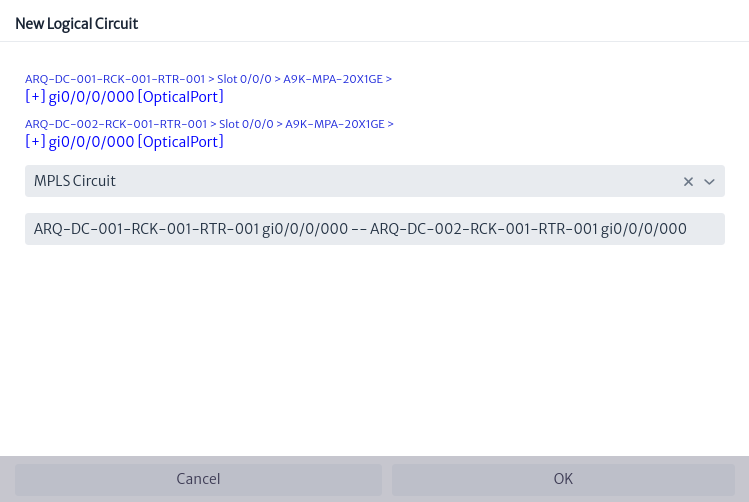Open the circuit type dropdown chevron

(709, 182)
